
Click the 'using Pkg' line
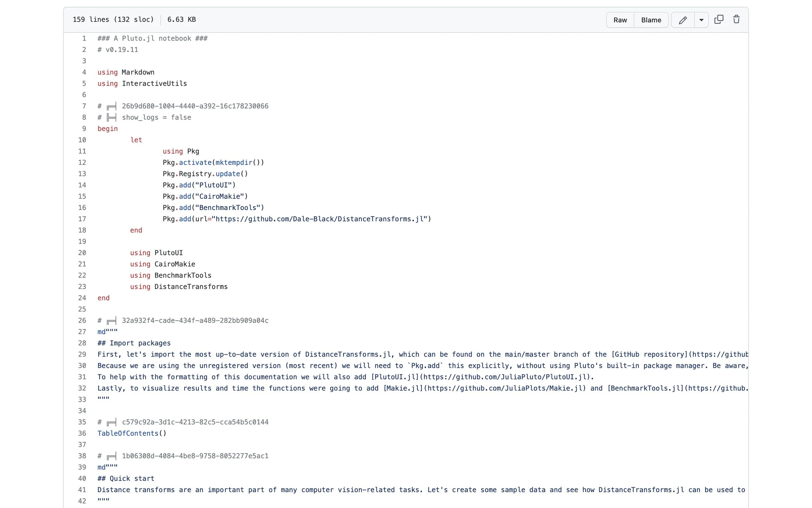tap(181, 151)
